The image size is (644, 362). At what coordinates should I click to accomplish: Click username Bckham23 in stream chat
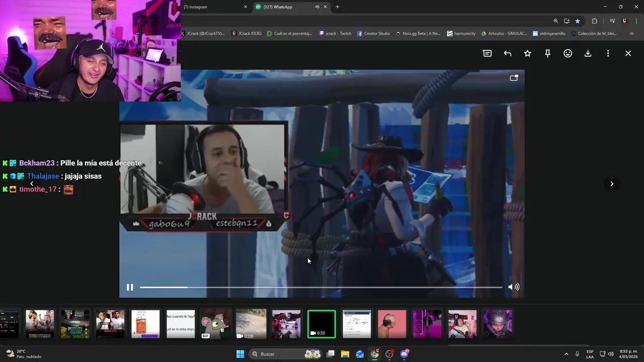pos(37,163)
